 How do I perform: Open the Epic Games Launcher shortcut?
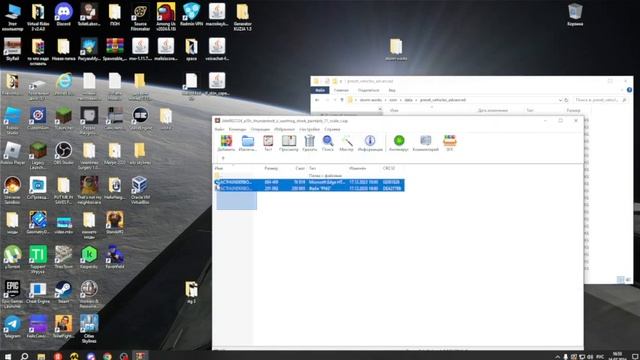coord(12,294)
